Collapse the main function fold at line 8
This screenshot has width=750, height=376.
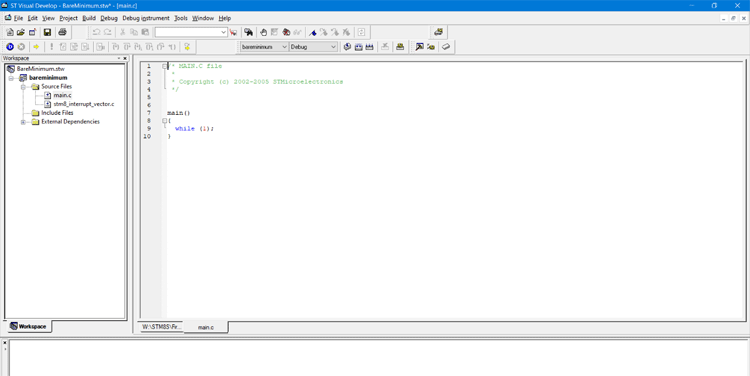pos(165,121)
